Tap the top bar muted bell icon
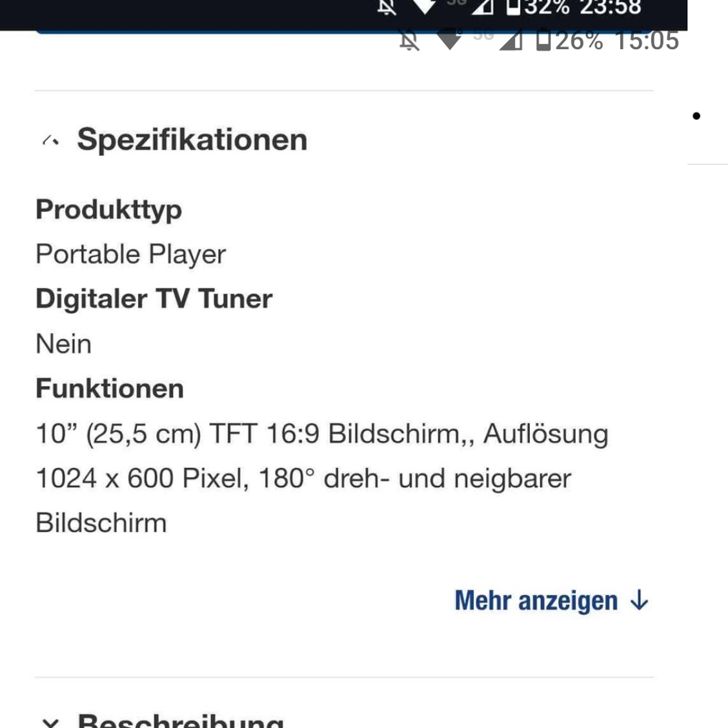This screenshot has width=728, height=728. 387,6
